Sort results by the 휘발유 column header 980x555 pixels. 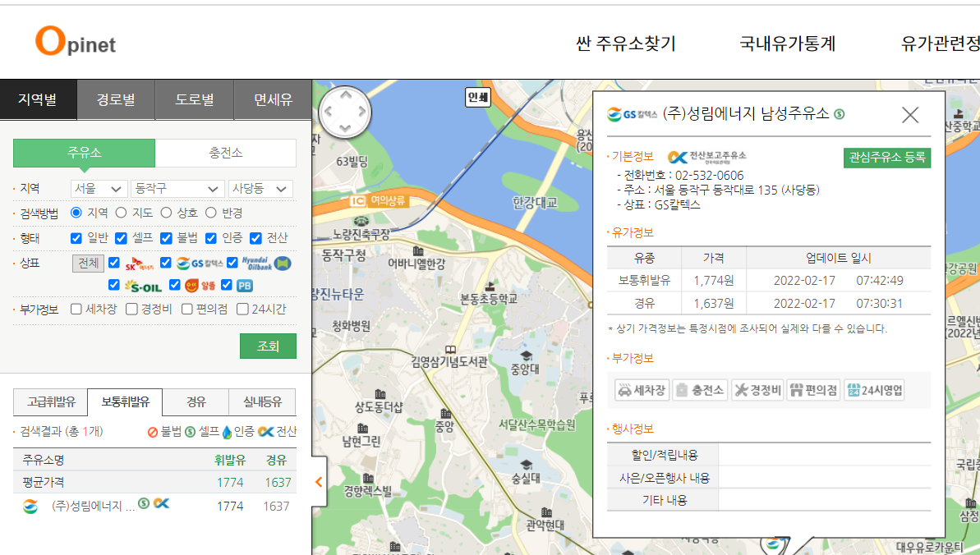(x=230, y=460)
